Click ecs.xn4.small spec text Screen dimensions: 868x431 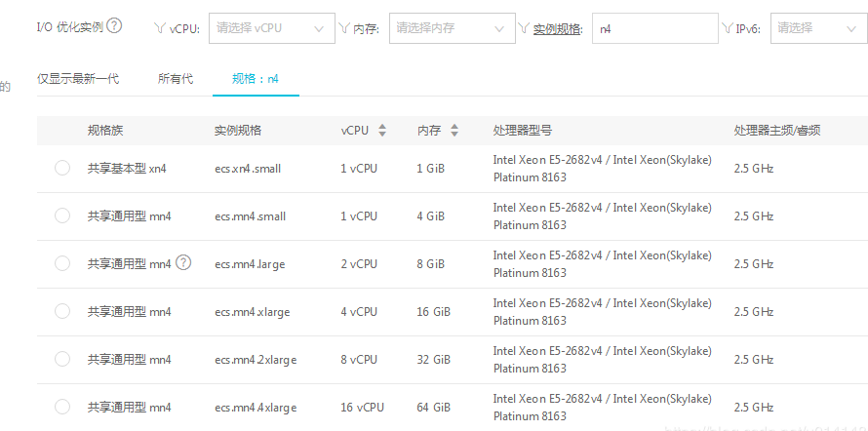pos(248,169)
